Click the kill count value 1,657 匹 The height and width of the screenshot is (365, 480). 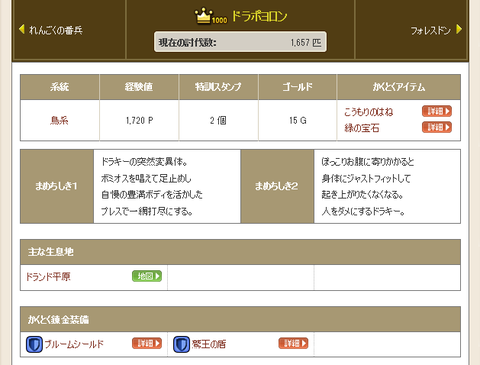[x=306, y=43]
